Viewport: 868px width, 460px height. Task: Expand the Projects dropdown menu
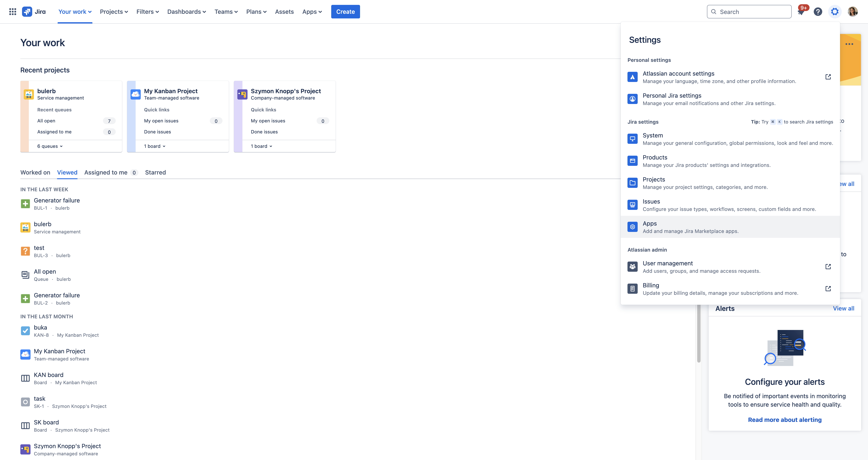click(x=114, y=12)
